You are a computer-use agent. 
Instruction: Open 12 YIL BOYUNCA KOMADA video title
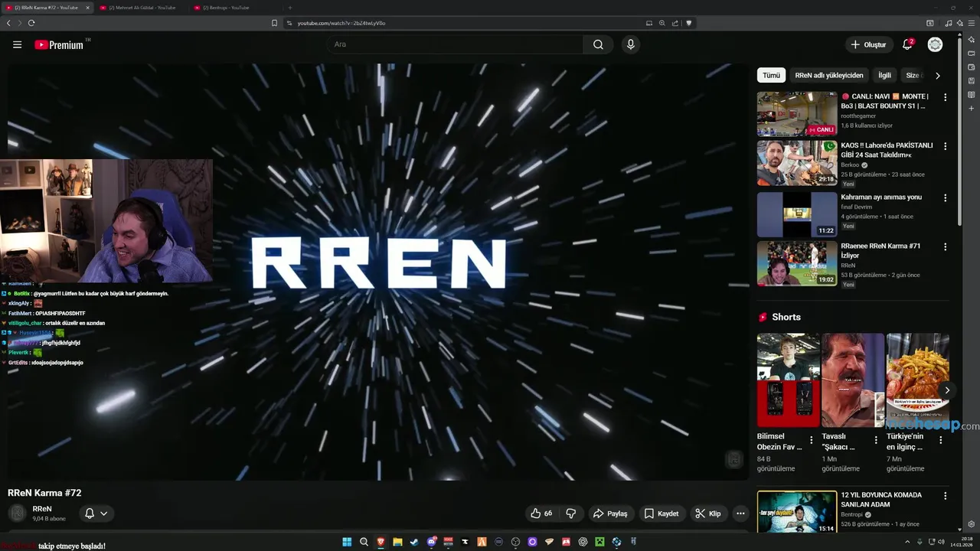click(x=881, y=499)
